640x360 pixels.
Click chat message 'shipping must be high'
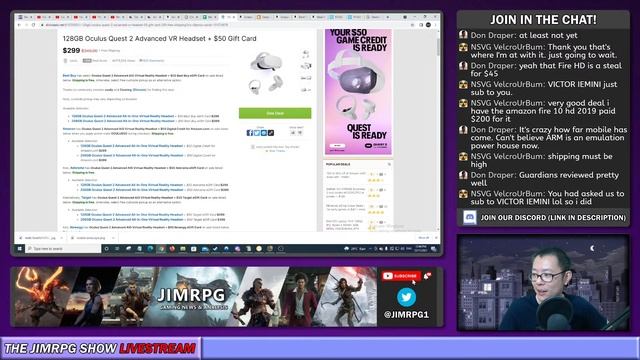click(541, 160)
